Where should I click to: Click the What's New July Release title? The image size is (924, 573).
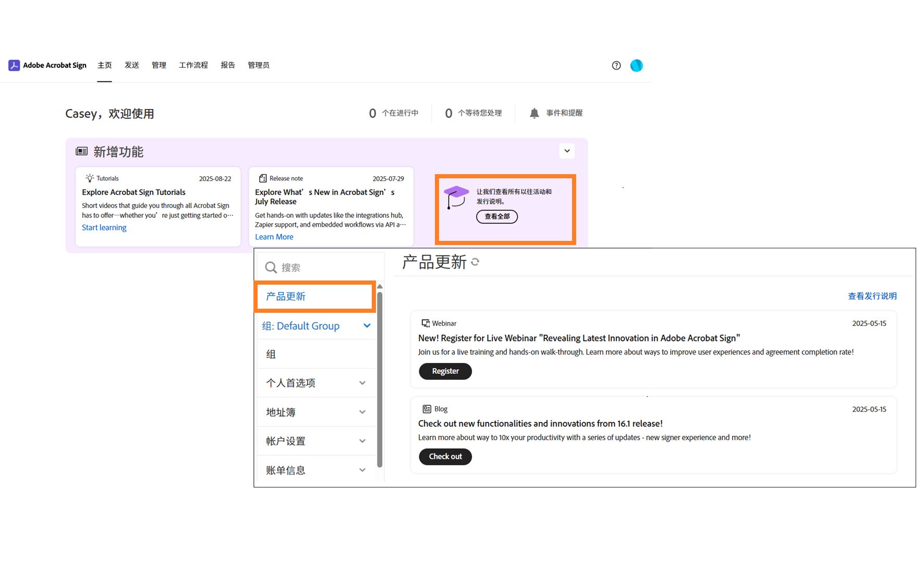[x=325, y=197]
